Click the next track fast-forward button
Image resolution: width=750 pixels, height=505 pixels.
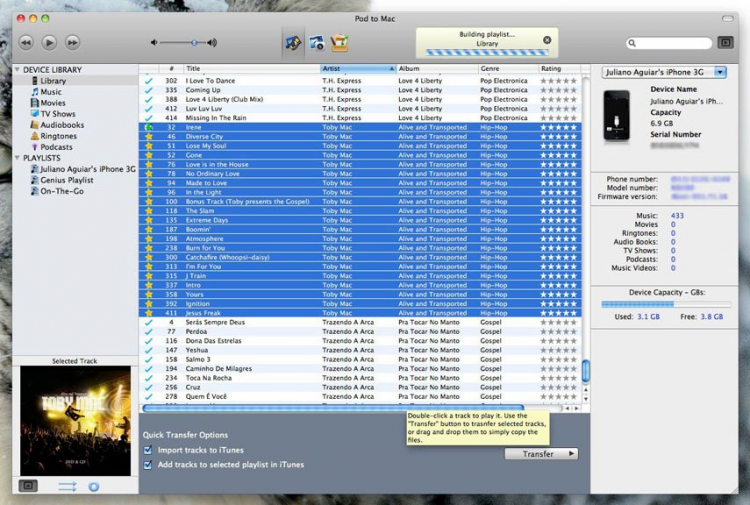(x=72, y=43)
